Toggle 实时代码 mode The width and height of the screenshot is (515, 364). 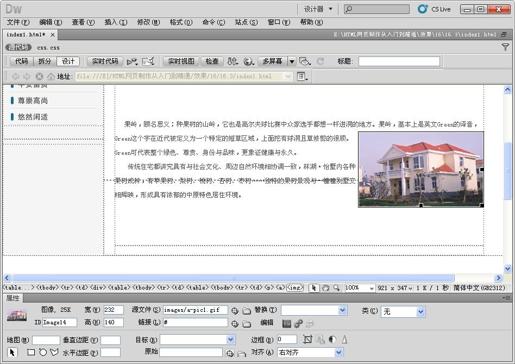coord(105,61)
